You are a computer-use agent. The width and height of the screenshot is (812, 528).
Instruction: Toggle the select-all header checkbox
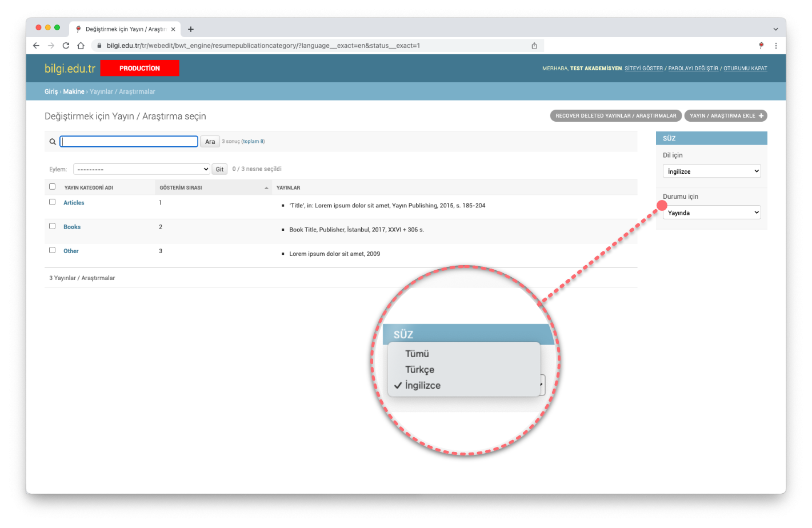(x=53, y=187)
